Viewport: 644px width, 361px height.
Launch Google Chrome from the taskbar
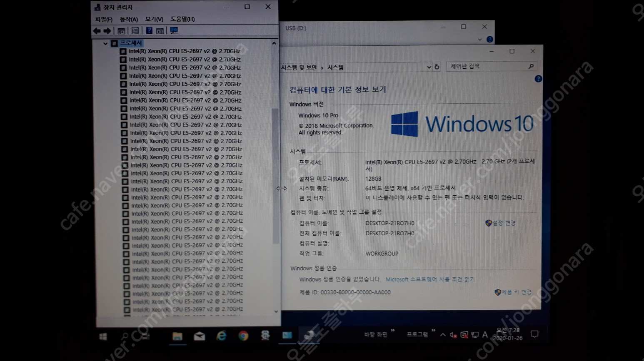pyautogui.click(x=243, y=336)
